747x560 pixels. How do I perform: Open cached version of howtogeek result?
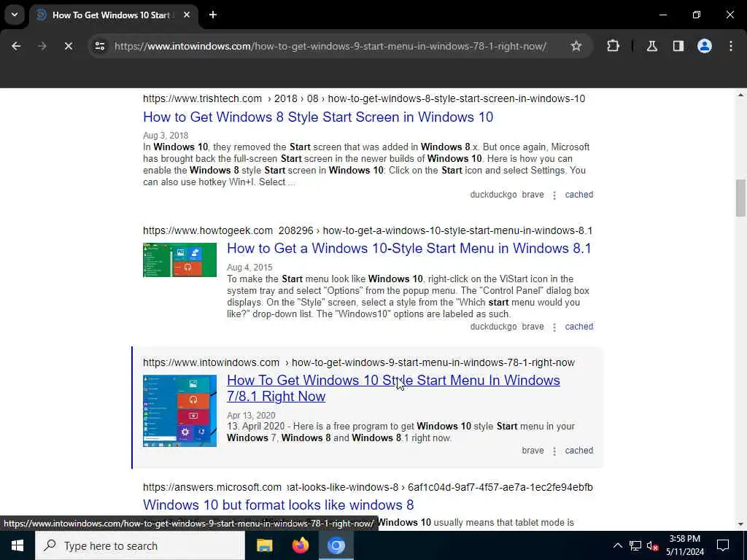[578, 326]
